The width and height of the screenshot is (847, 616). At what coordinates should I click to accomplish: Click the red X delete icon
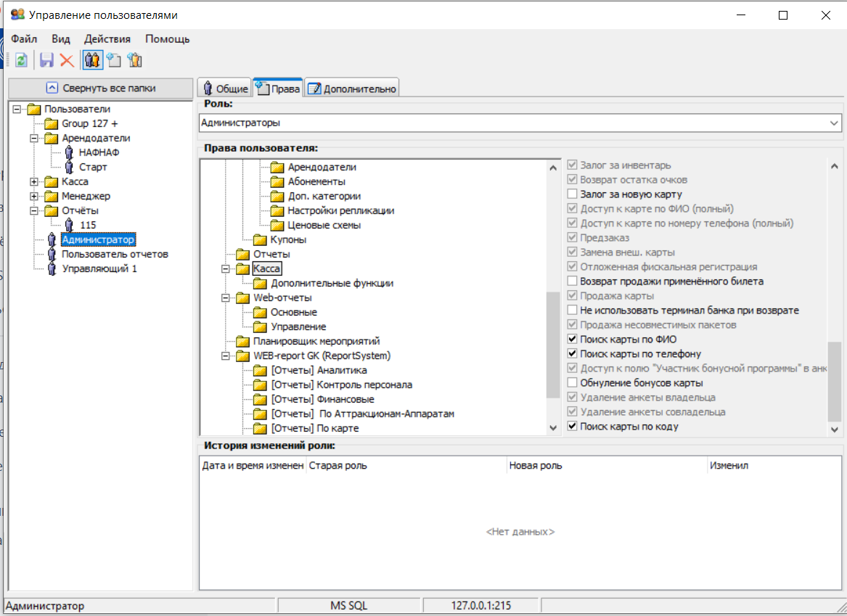coord(67,60)
